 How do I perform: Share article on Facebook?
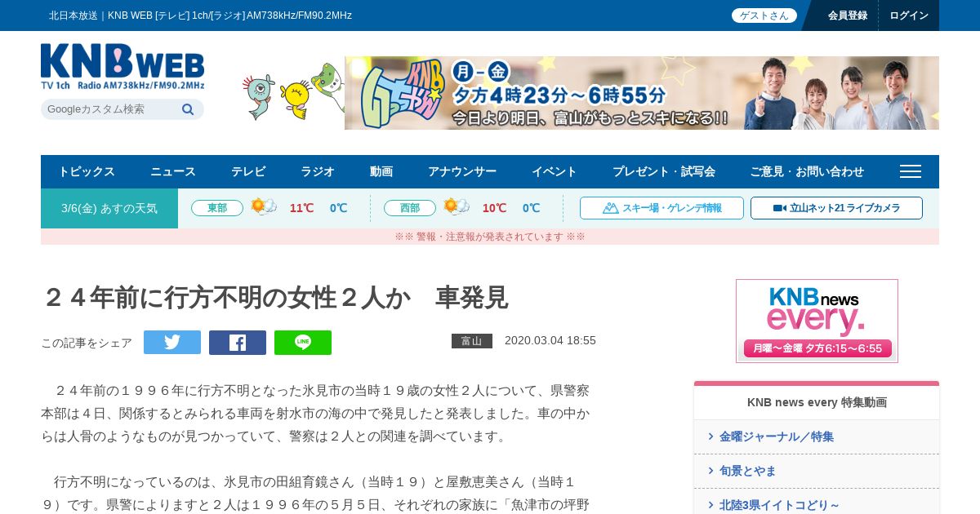coord(238,343)
